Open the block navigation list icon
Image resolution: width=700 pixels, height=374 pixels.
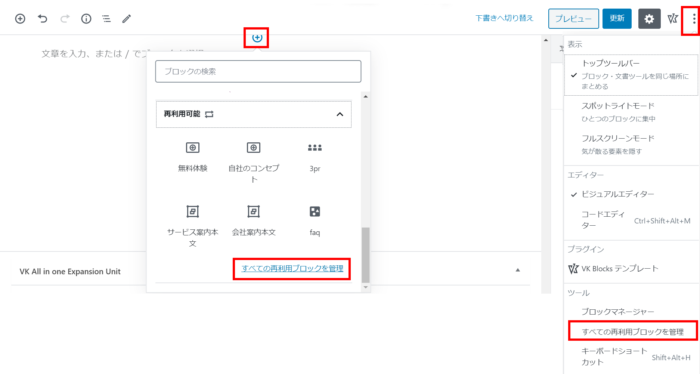click(106, 19)
